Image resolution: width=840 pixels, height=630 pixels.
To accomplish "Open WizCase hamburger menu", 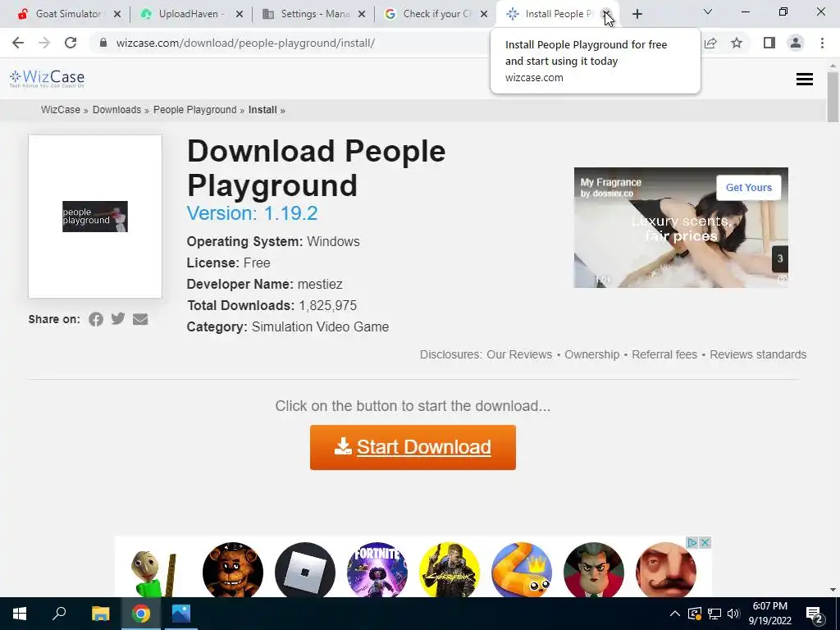I will coord(804,80).
